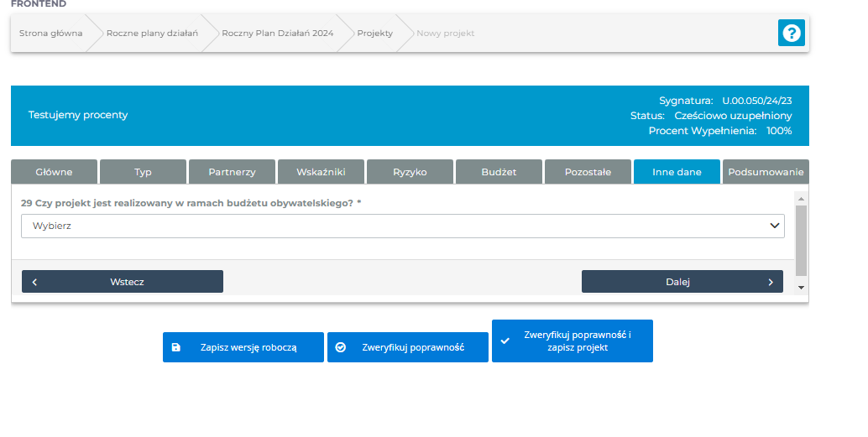Select the Partnerzy tab
Screen dimensions: 868x437
232,172
